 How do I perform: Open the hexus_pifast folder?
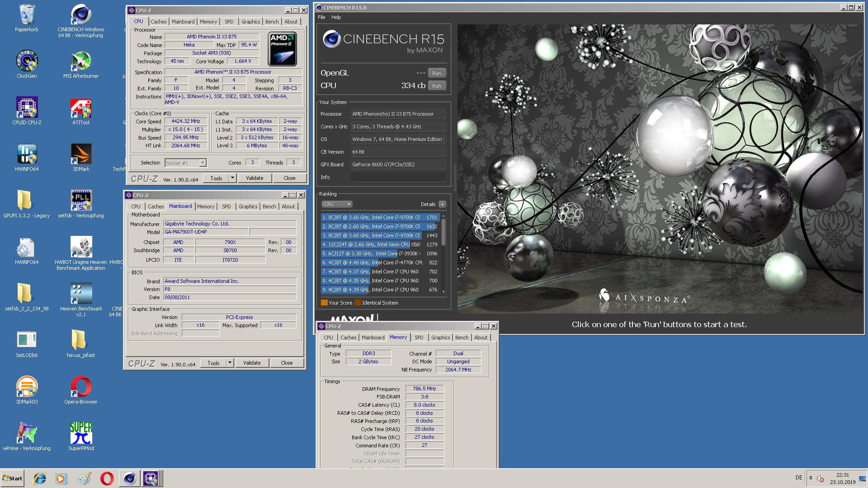80,344
